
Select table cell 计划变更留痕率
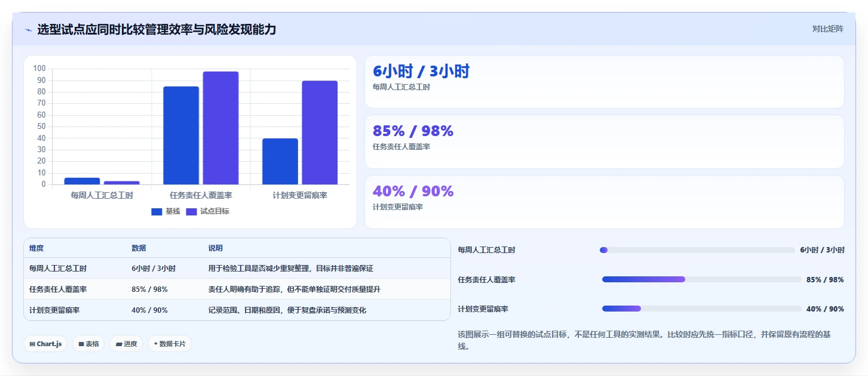(54, 310)
